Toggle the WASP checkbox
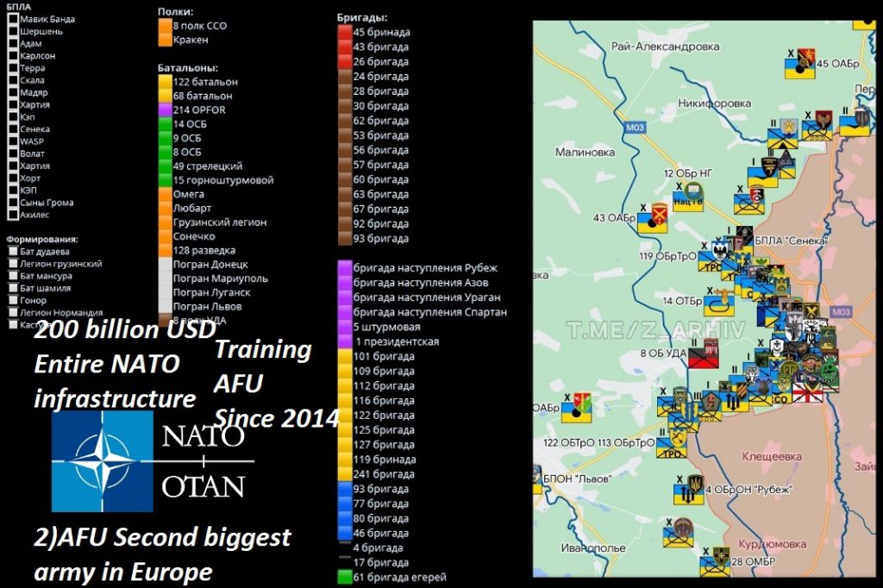883x588 pixels. coord(13,141)
